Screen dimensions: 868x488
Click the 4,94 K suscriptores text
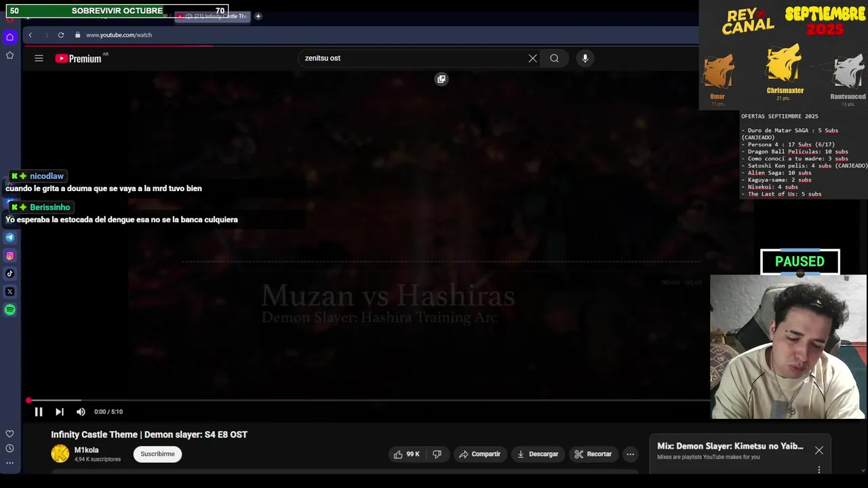tap(98, 460)
